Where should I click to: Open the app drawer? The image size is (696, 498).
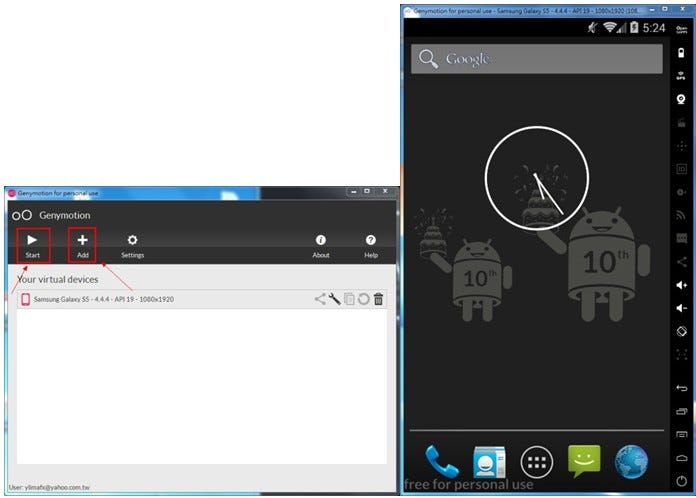[x=537, y=462]
